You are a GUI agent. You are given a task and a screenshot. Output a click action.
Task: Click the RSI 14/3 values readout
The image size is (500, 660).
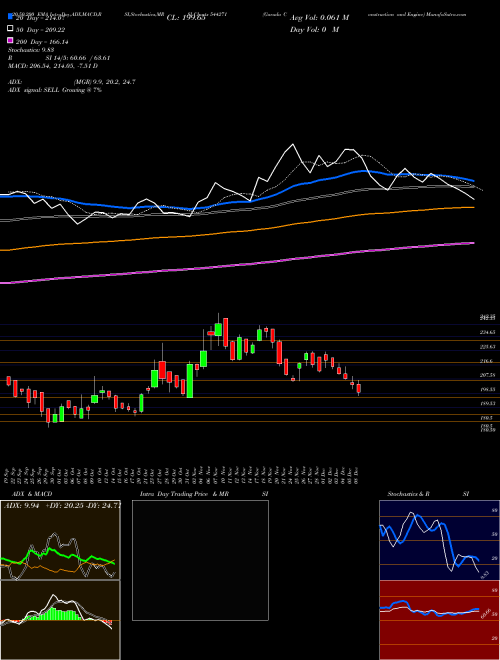pyautogui.click(x=59, y=58)
